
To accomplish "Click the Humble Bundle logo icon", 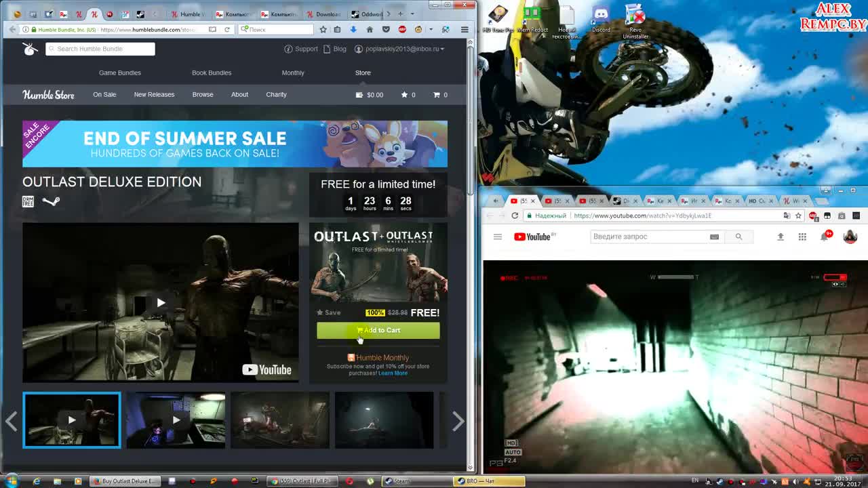I will [30, 49].
